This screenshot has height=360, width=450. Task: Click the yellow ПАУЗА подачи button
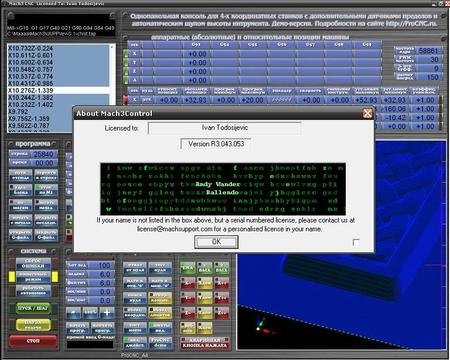[x=33, y=325]
